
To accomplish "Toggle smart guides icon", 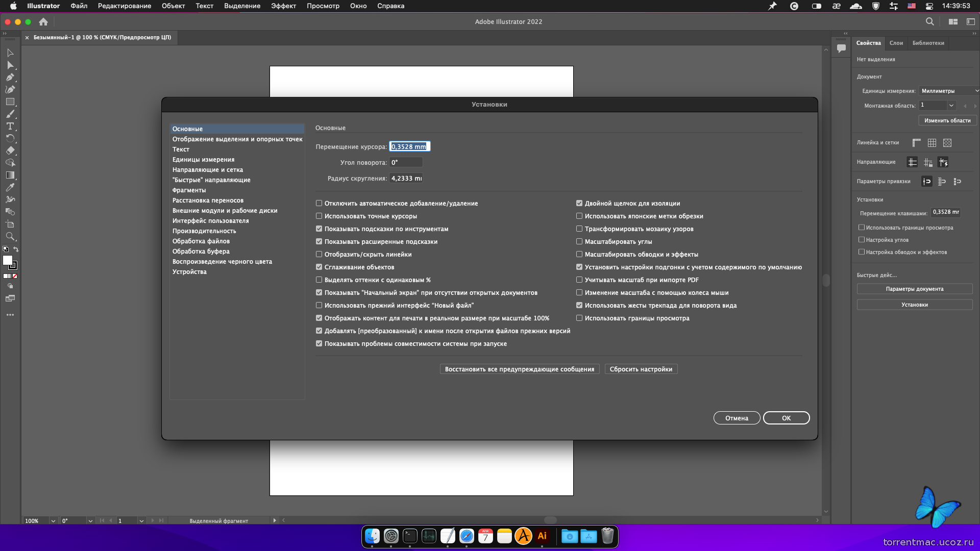I will coord(943,162).
